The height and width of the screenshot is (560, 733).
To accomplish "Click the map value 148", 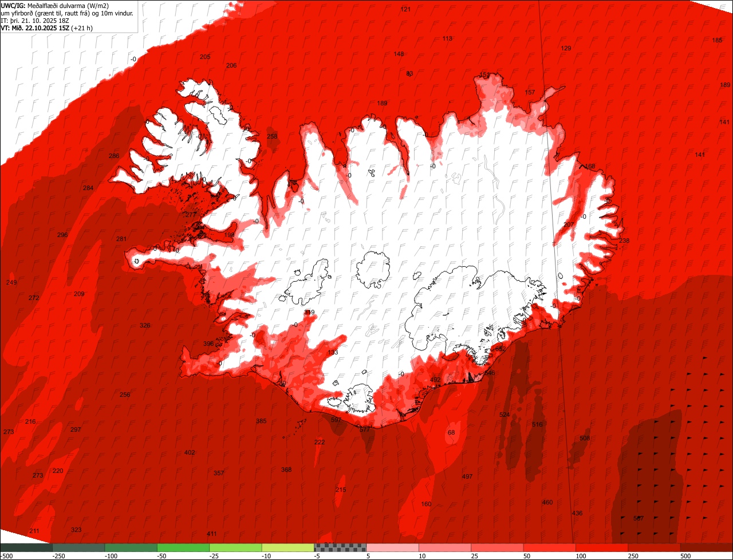I will click(399, 54).
